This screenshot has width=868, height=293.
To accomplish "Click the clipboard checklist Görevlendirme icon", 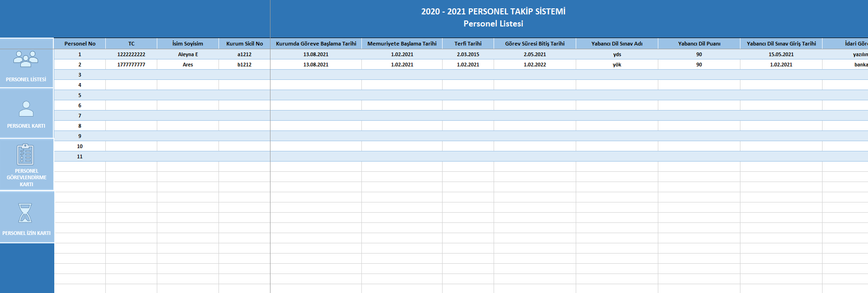I will pyautogui.click(x=26, y=155).
